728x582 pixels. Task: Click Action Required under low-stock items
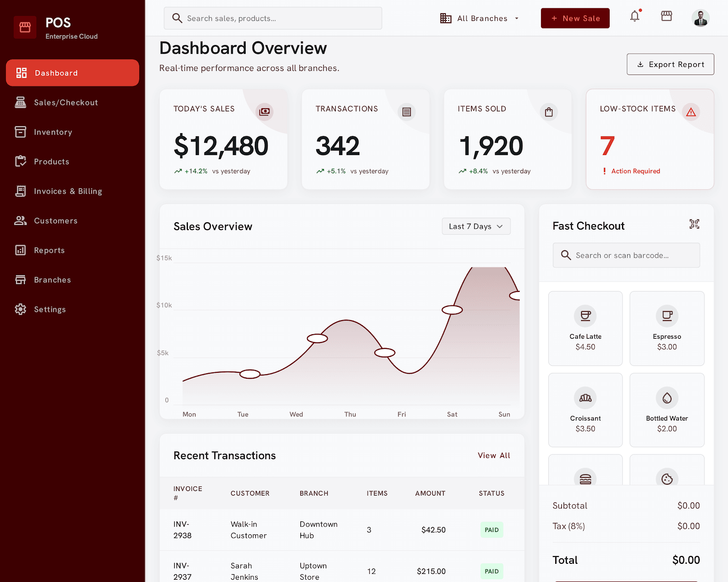635,171
